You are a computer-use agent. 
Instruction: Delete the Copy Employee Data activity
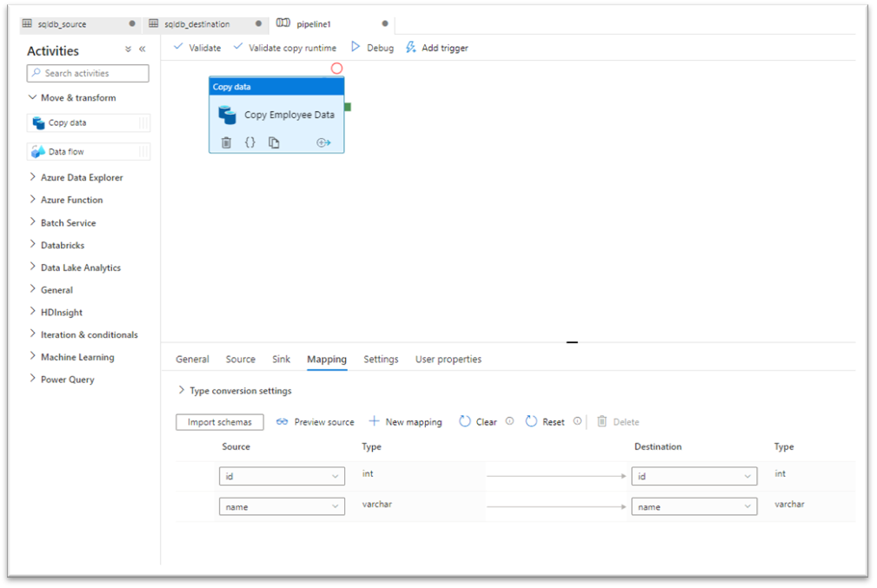(227, 142)
